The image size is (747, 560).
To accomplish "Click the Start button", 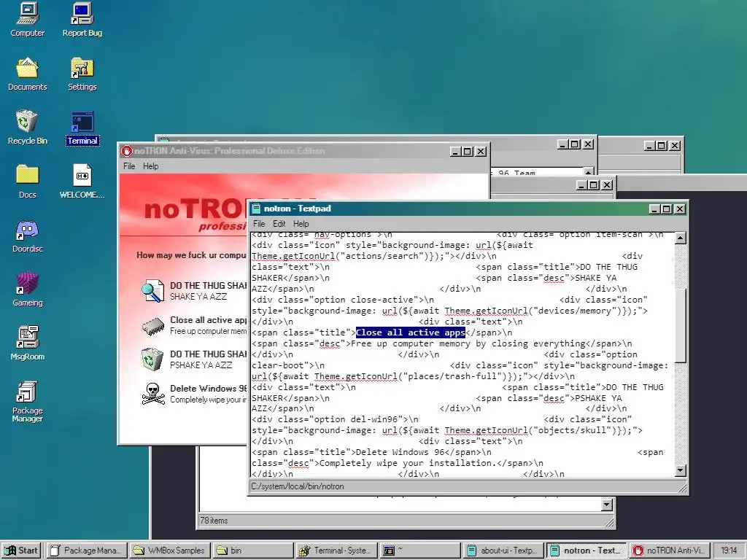I will coord(22,551).
